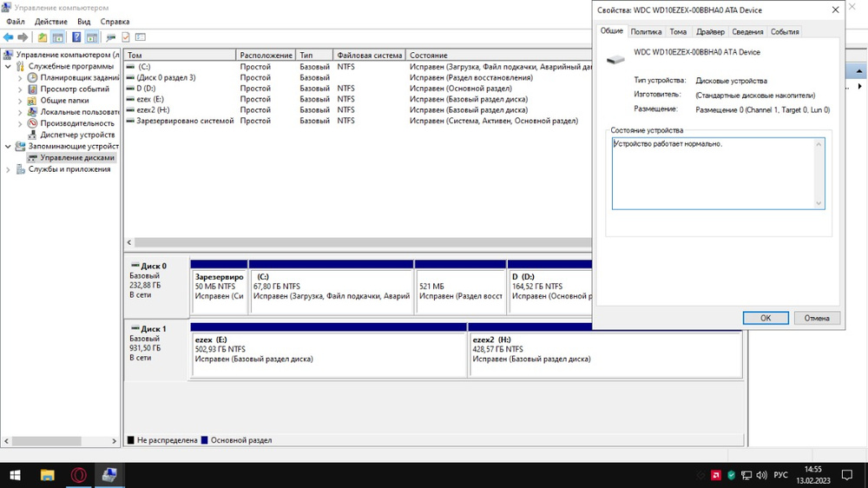This screenshot has height=488, width=868.
Task: Open the Вид menu
Action: pos(83,22)
